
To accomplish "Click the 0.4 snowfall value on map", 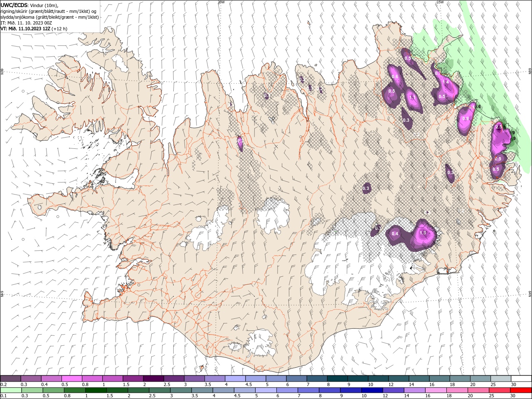I will tap(395, 234).
